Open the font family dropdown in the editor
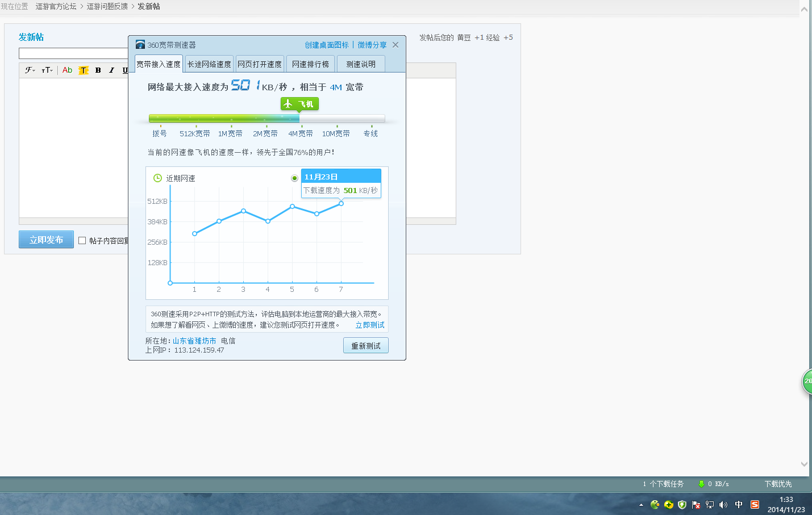The width and height of the screenshot is (812, 515). [30, 70]
